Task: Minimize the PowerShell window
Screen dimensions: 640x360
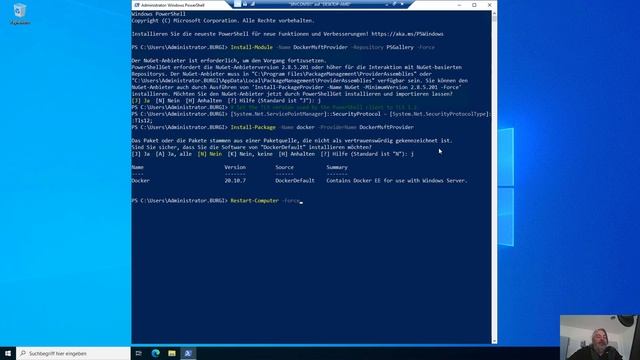Action: coord(459,5)
